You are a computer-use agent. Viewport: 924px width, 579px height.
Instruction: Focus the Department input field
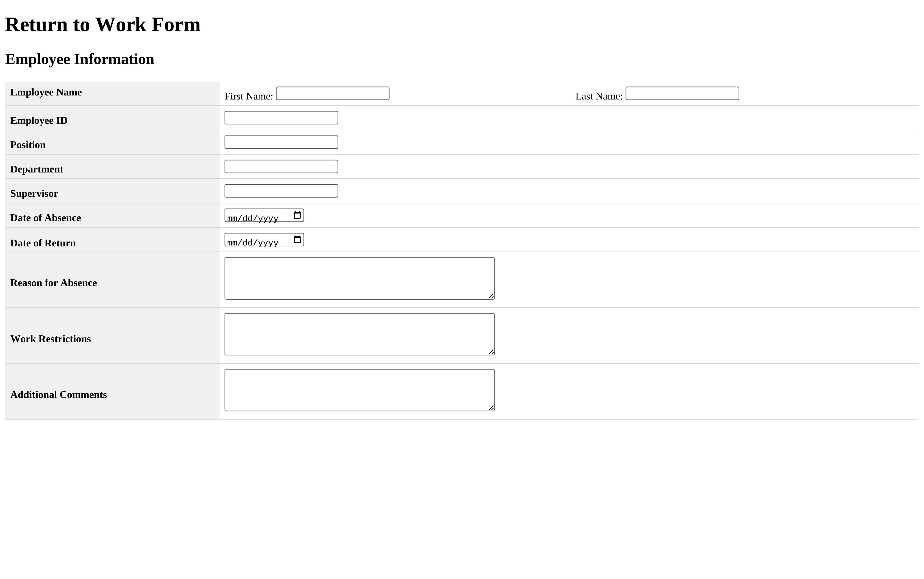[281, 167]
